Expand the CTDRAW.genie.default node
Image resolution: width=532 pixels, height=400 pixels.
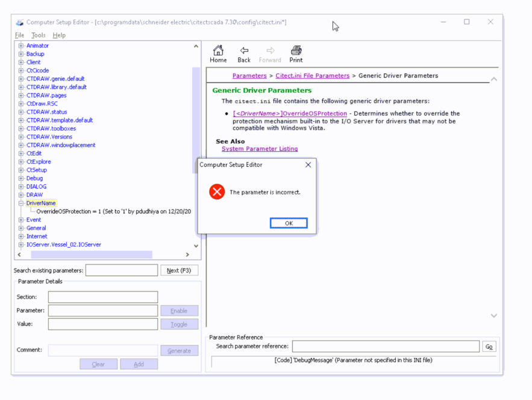click(x=21, y=79)
